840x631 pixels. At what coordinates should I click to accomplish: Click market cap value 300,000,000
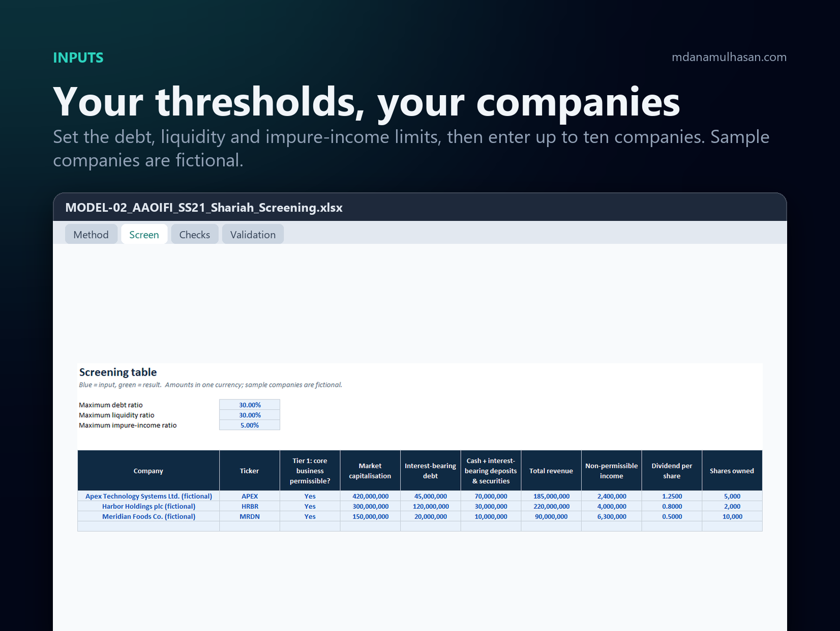pyautogui.click(x=370, y=506)
